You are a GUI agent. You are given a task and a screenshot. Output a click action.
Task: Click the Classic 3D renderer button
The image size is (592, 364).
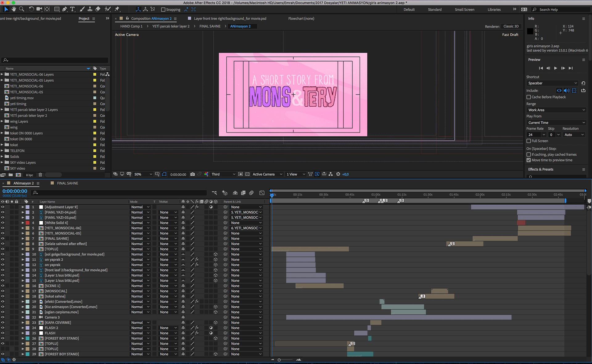click(511, 26)
